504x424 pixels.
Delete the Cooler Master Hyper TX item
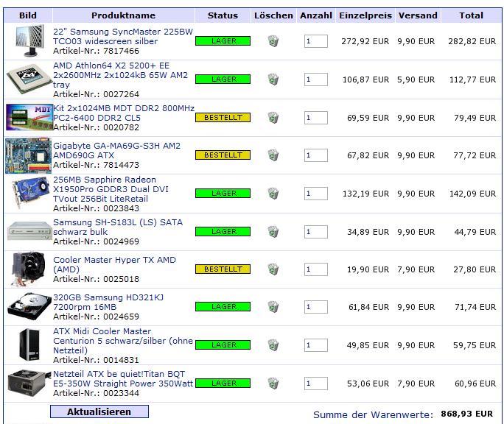click(273, 269)
